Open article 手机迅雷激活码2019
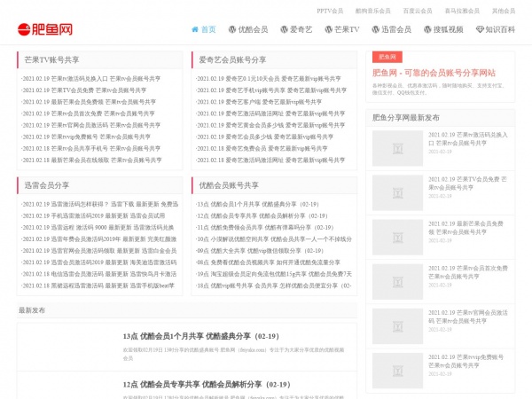 coord(93,215)
